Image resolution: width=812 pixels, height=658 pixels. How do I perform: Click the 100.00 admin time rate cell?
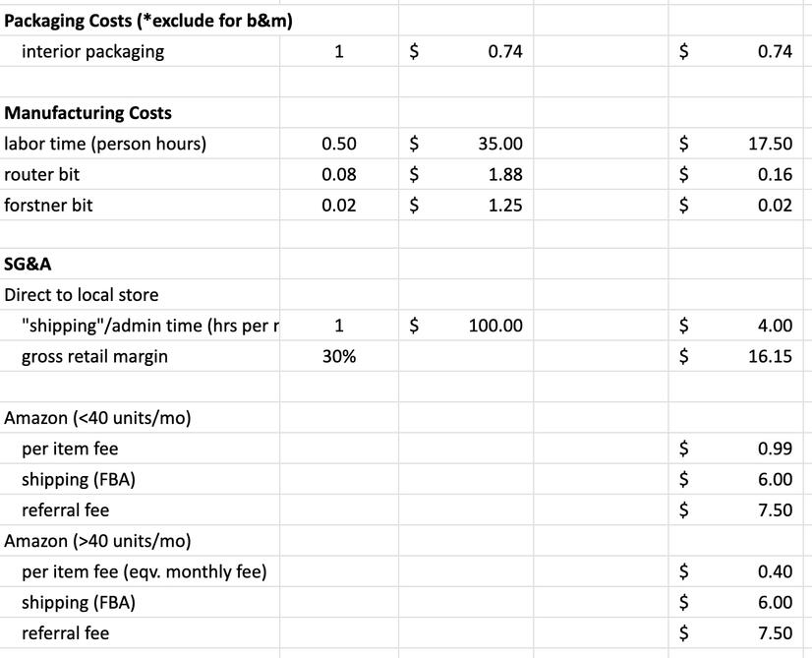(495, 326)
